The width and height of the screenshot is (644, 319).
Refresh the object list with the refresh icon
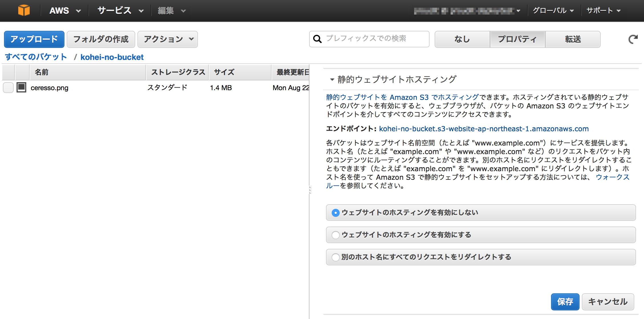634,39
